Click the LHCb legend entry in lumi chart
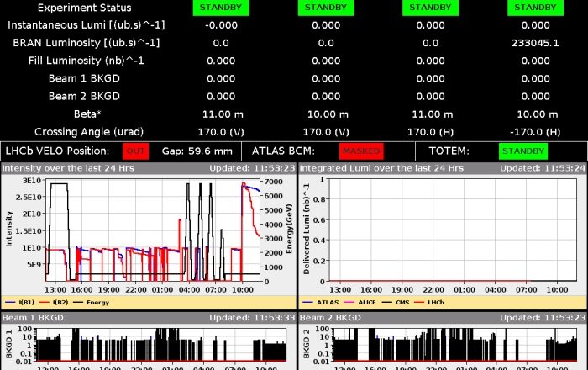This screenshot has width=588, height=370. pyautogui.click(x=429, y=302)
